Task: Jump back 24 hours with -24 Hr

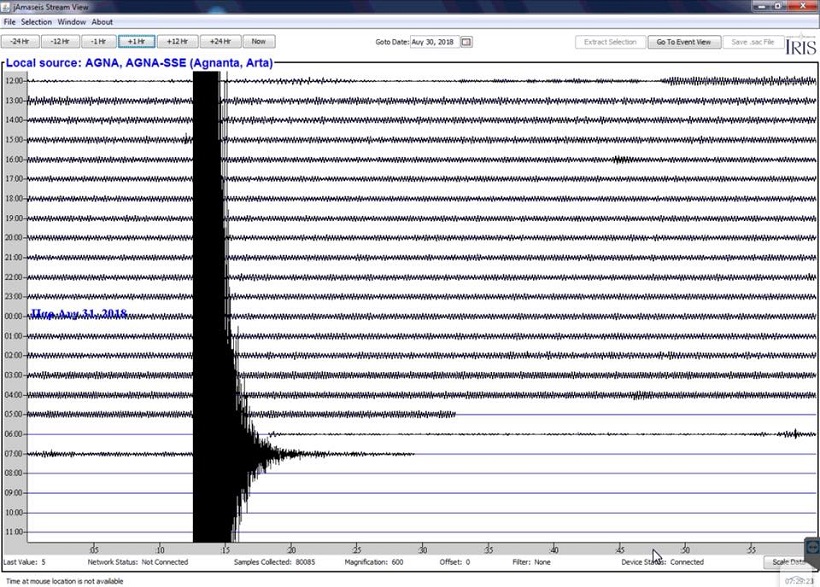Action: 19,42
